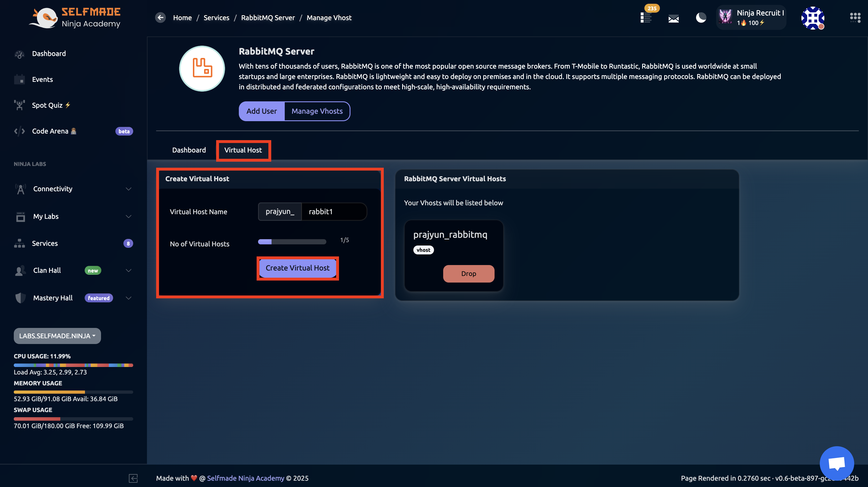Click the Code Arena brackets icon
This screenshot has width=868, height=487.
click(x=20, y=131)
